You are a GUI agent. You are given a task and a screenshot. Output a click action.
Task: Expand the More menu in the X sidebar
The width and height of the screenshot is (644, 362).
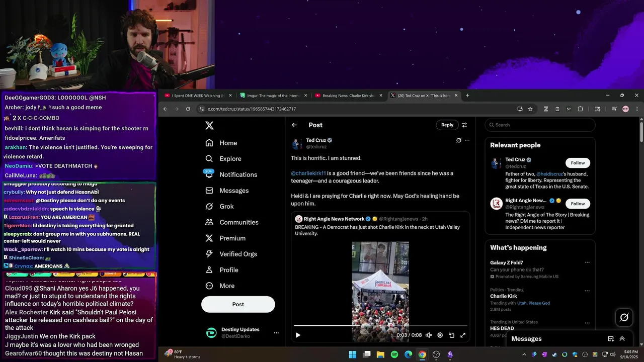[x=220, y=286]
